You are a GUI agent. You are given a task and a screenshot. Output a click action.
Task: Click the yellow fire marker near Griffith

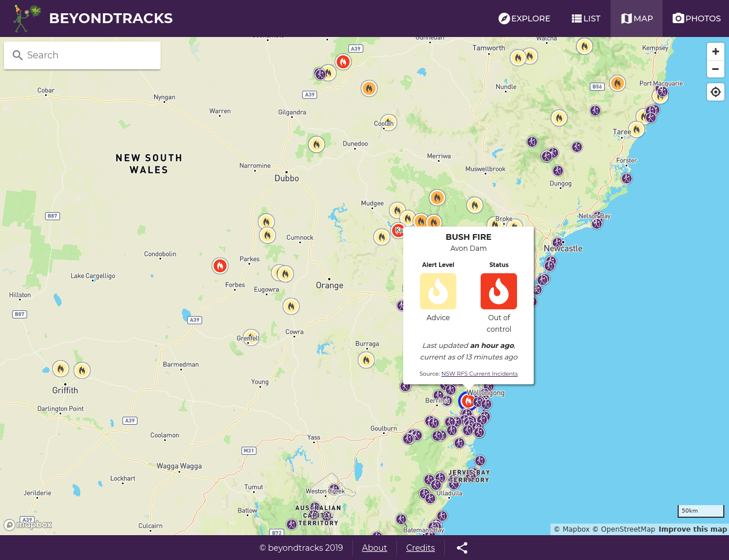coord(61,369)
